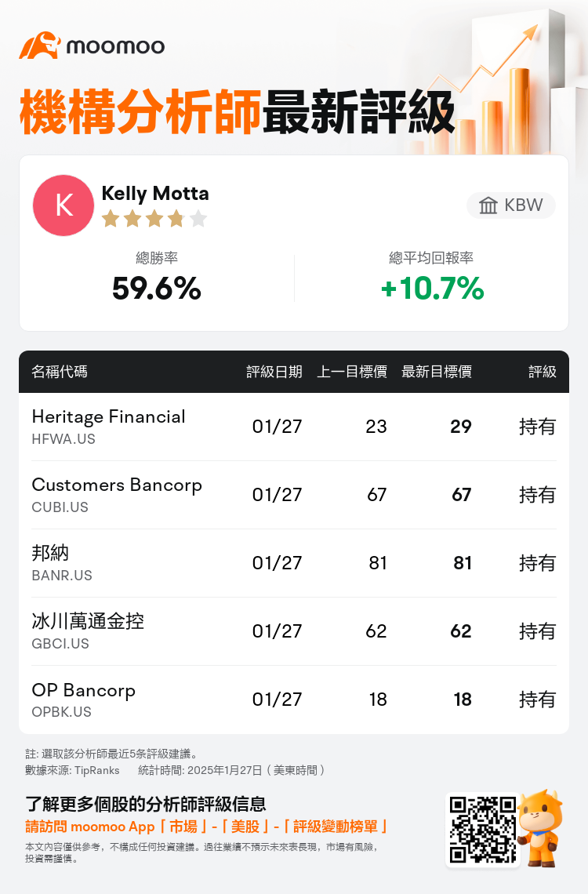Click the analyst star rating icons

click(154, 218)
